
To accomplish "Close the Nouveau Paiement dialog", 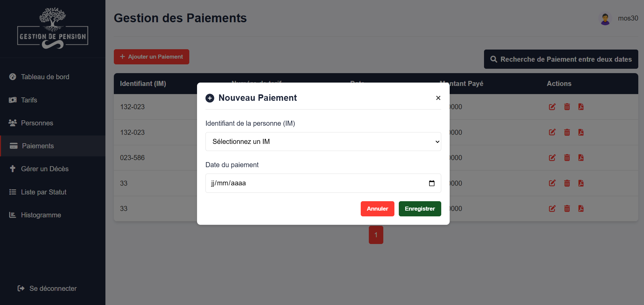I will pos(438,98).
